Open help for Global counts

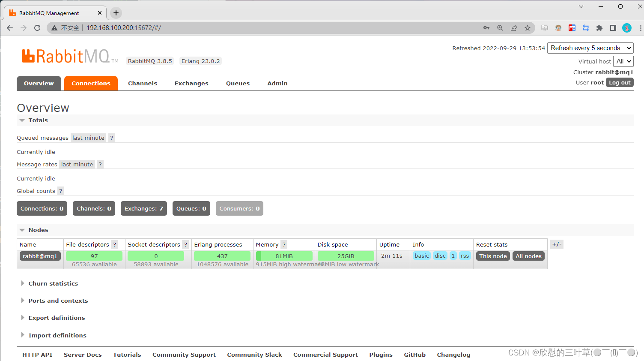click(x=61, y=191)
